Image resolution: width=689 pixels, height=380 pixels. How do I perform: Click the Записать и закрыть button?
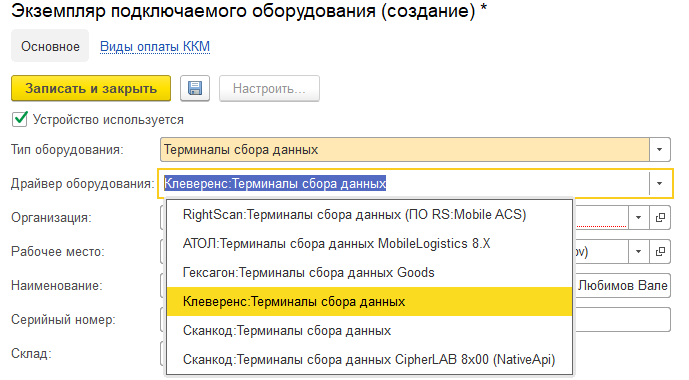(91, 88)
